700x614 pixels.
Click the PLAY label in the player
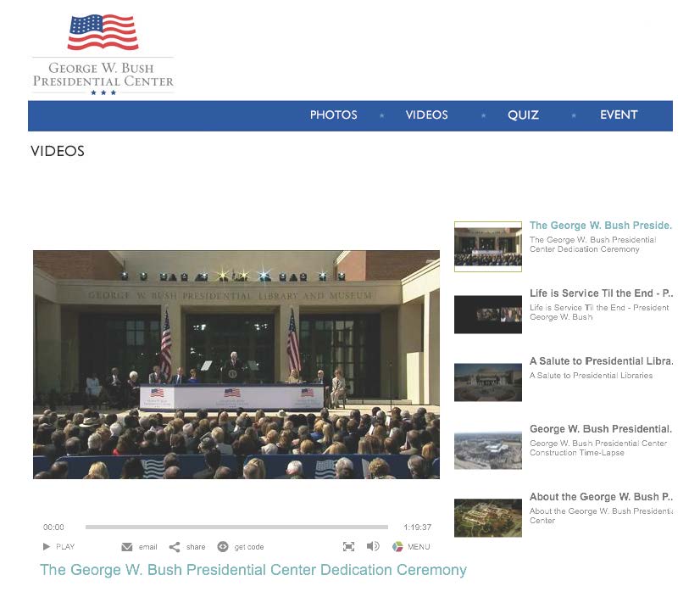65,547
